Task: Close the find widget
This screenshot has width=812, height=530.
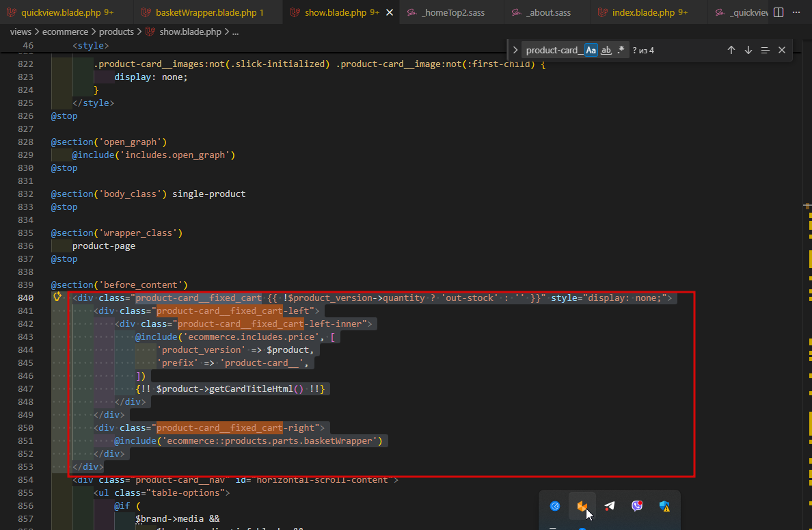Action: tap(782, 50)
